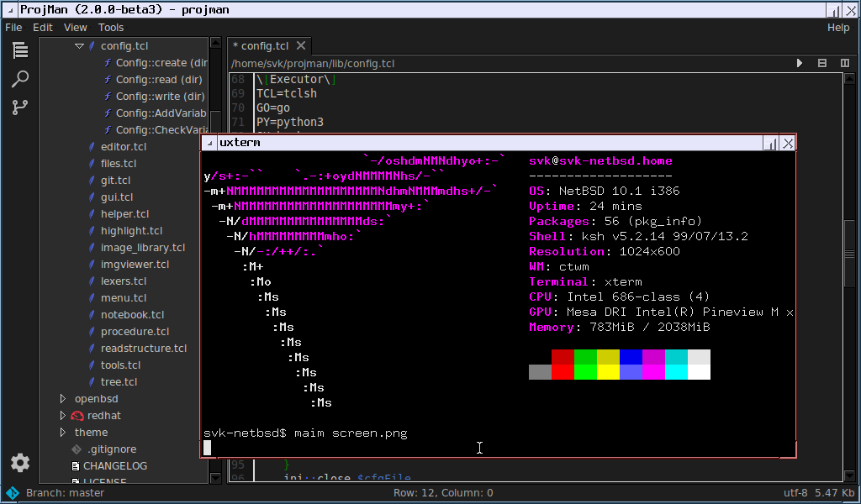The height and width of the screenshot is (504, 861).
Task: Open the git branch icon in sidebar
Action: point(20,107)
